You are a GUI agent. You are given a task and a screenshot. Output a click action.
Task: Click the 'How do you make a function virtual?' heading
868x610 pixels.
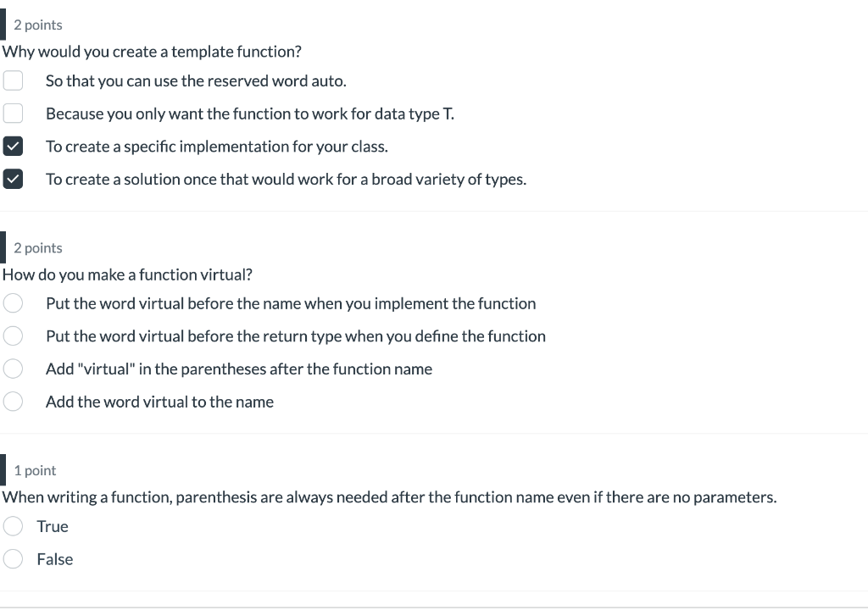(127, 274)
